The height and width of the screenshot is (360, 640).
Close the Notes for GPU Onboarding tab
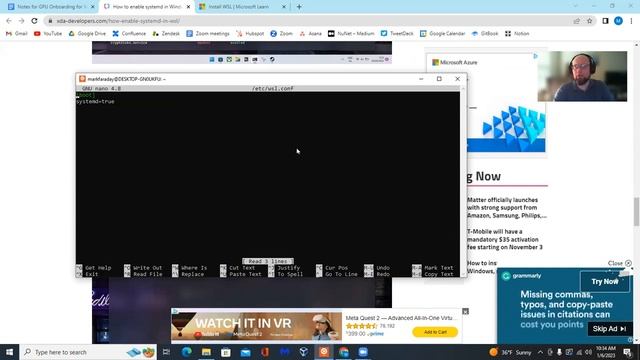(93, 7)
